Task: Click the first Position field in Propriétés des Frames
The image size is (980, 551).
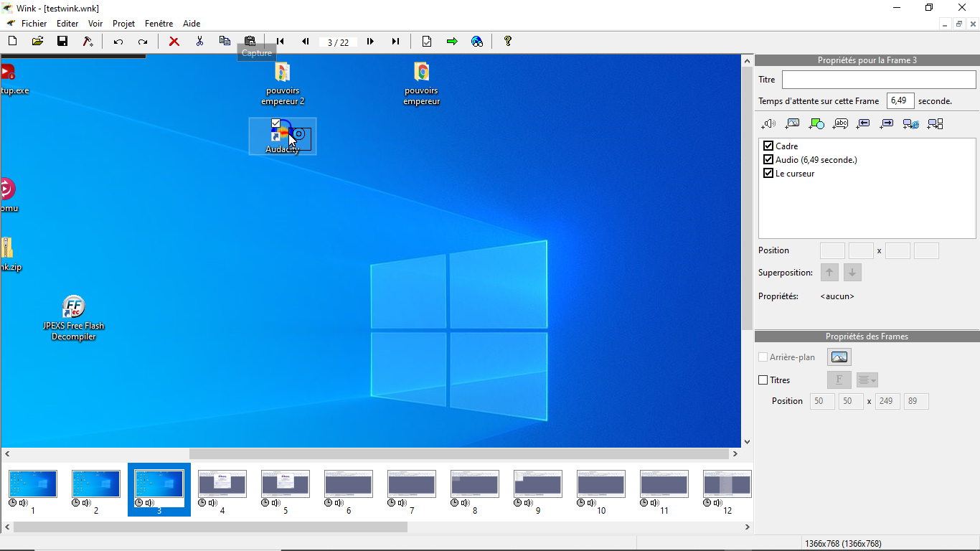Action: (822, 402)
